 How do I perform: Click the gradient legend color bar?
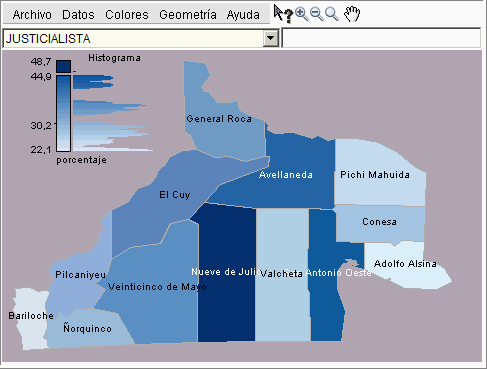click(x=63, y=113)
